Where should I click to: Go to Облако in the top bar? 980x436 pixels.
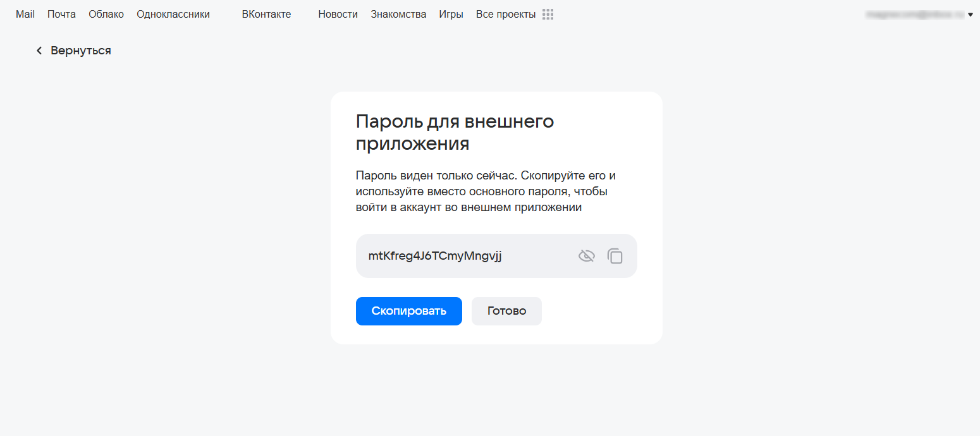tap(106, 15)
